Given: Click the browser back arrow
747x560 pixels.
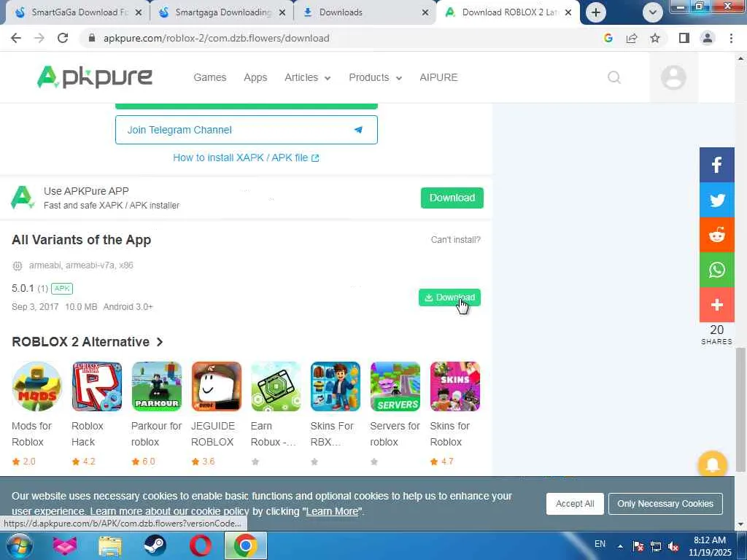Looking at the screenshot, I should (x=16, y=38).
